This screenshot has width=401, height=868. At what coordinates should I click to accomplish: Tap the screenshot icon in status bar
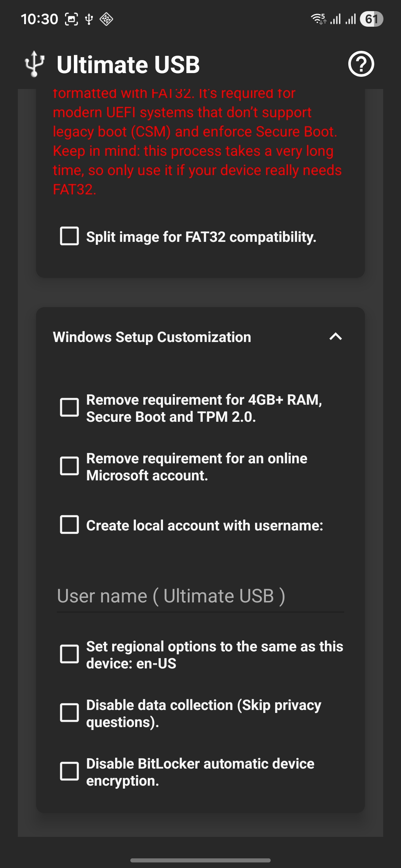(x=71, y=19)
